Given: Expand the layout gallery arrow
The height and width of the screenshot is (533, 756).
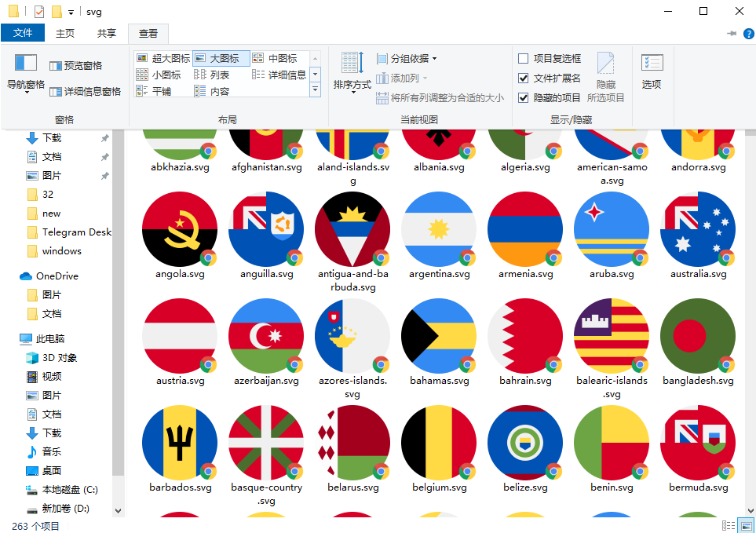Looking at the screenshot, I should tap(315, 89).
